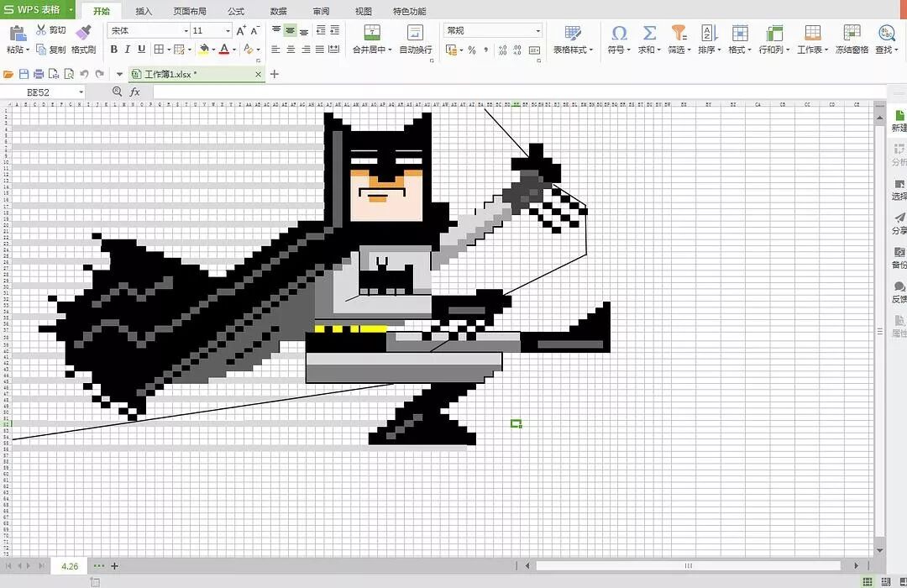
Task: Click the Format (格式) icon
Action: point(740,33)
